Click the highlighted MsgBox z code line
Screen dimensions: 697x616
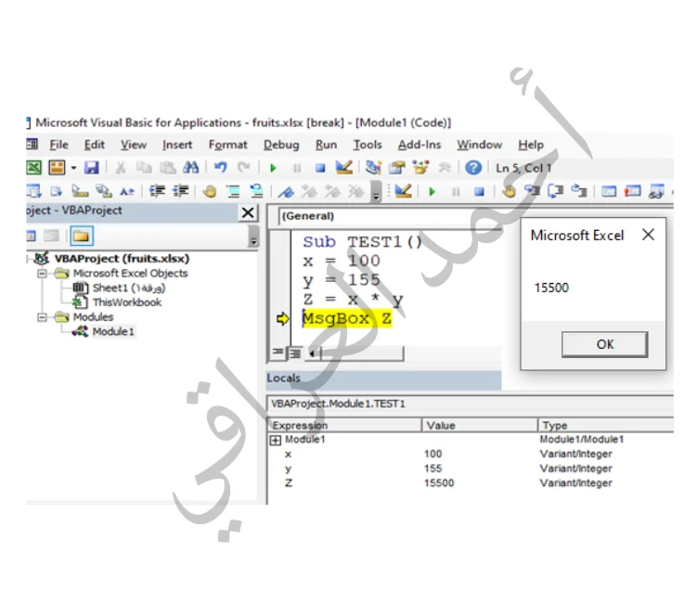(347, 318)
